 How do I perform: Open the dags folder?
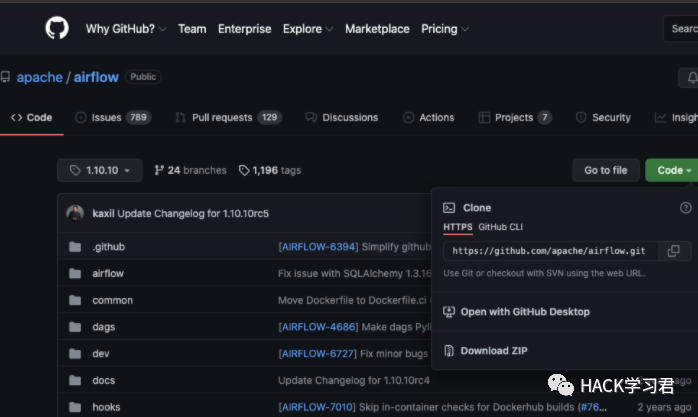[x=103, y=327]
